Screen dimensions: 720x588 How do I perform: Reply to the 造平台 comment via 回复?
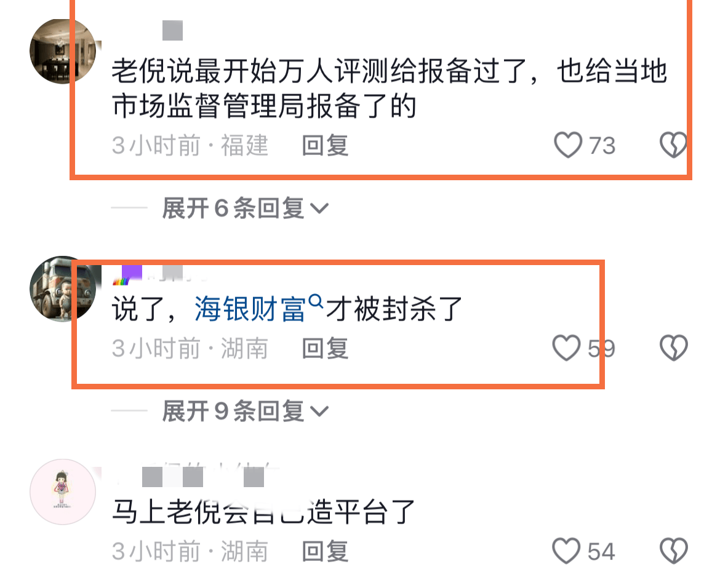pyautogui.click(x=325, y=551)
